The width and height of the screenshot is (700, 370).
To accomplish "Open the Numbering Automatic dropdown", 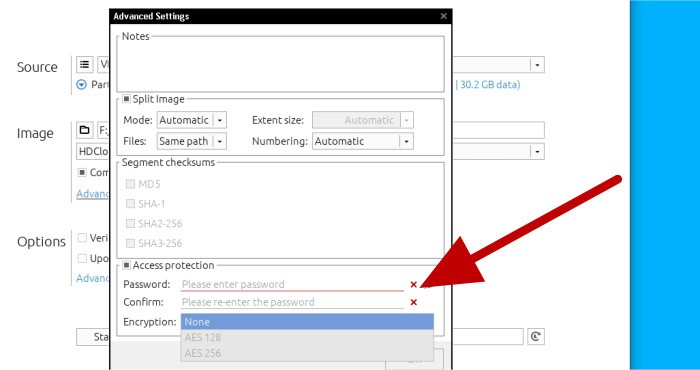I will tap(362, 141).
